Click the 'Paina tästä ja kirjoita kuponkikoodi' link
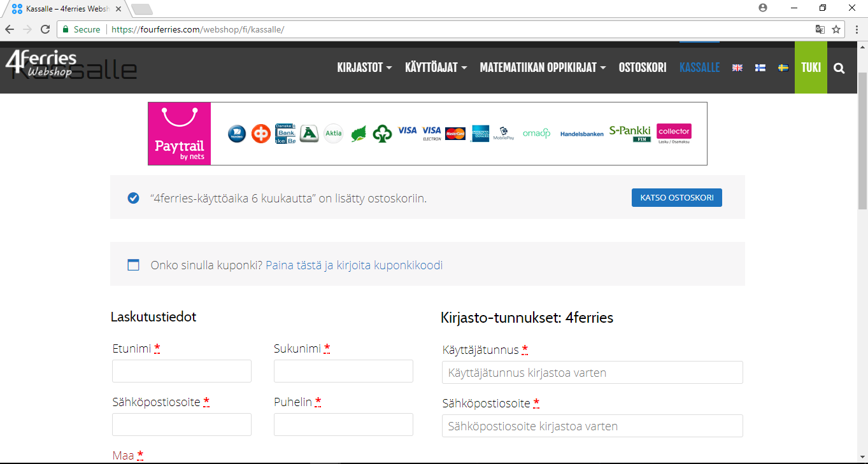The width and height of the screenshot is (868, 464). tap(353, 265)
